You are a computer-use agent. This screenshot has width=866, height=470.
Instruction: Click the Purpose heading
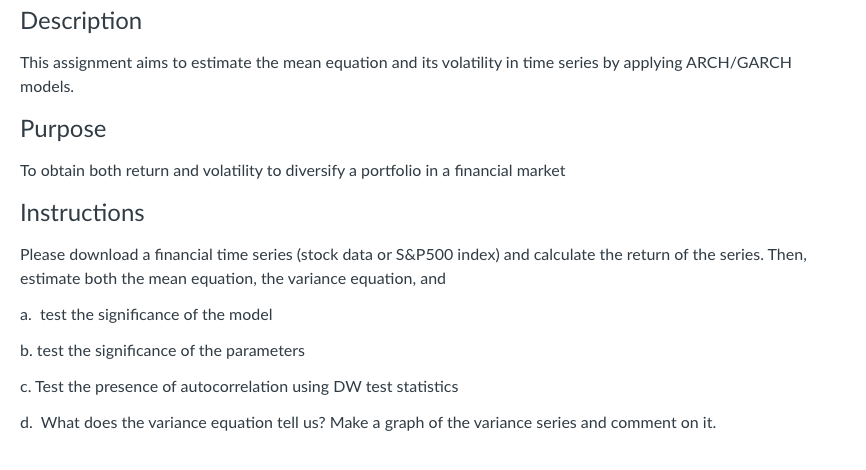tap(63, 129)
